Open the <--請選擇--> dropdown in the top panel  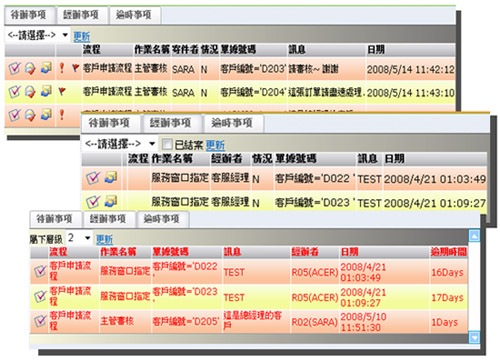pyautogui.click(x=37, y=35)
